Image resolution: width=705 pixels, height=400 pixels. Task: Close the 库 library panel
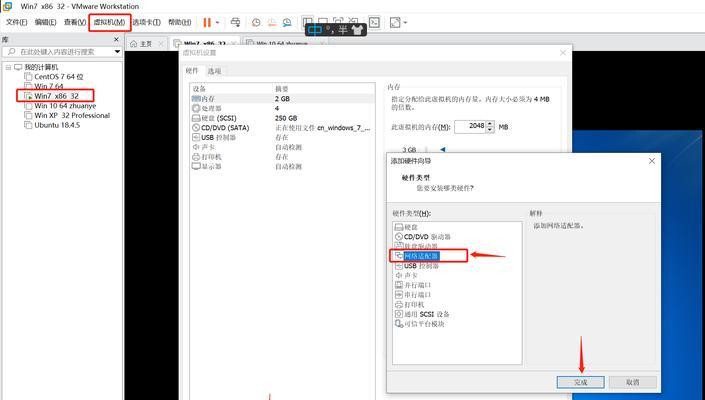(116, 40)
